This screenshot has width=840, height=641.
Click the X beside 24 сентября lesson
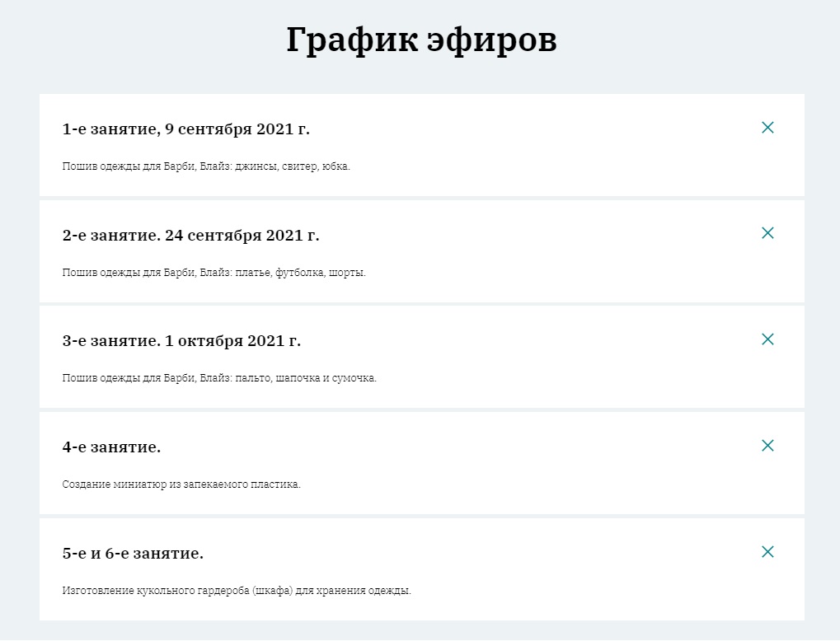(x=767, y=233)
